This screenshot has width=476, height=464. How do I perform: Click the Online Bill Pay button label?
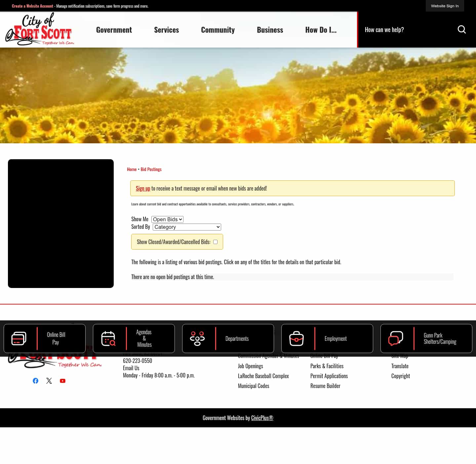(x=56, y=339)
